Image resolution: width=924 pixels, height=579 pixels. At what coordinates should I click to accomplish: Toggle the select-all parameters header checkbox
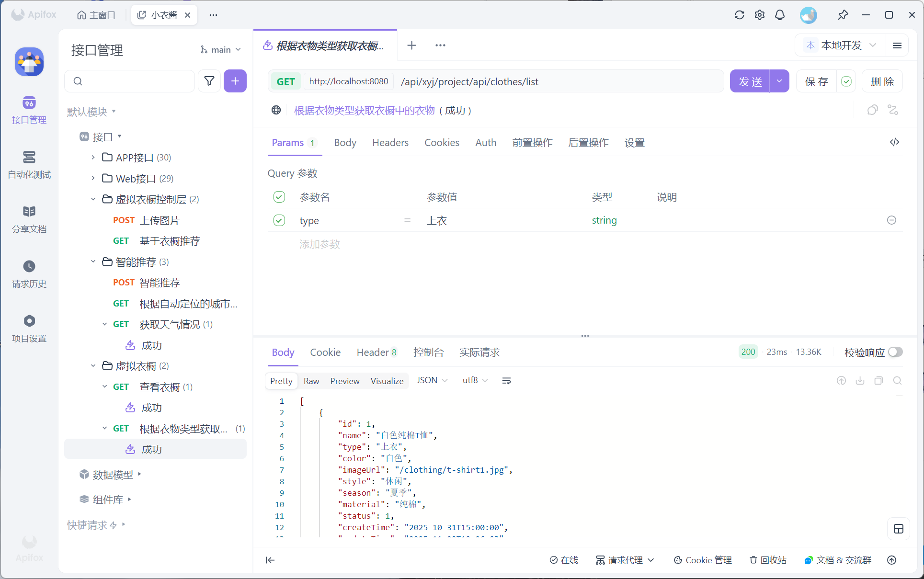[x=279, y=197]
